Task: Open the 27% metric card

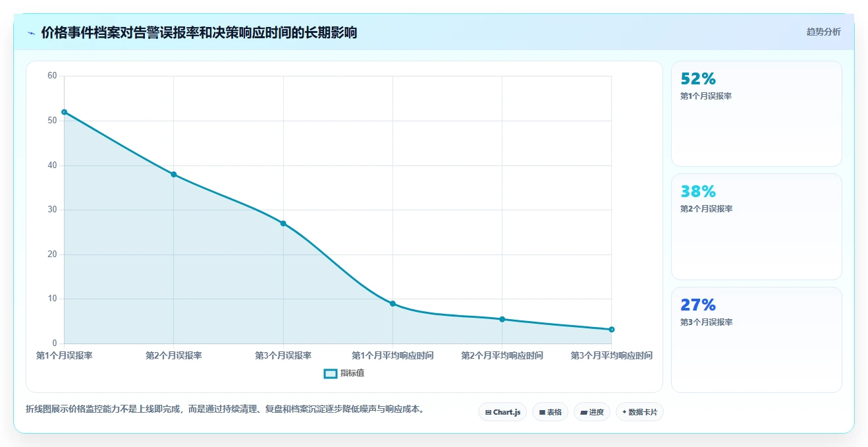Action: pos(756,340)
